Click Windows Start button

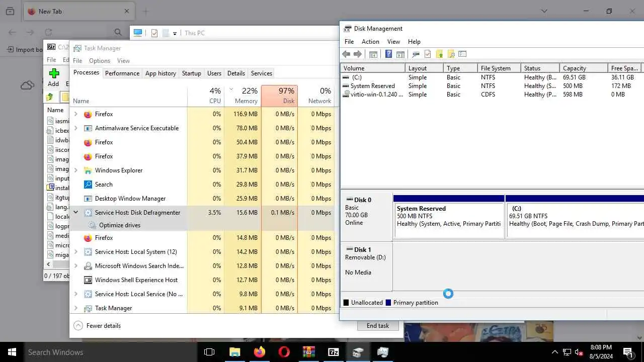(12, 352)
